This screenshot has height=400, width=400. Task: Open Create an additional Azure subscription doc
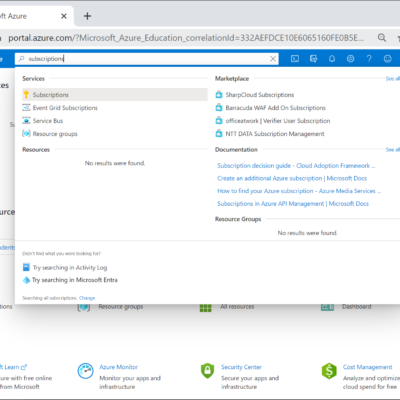click(292, 178)
